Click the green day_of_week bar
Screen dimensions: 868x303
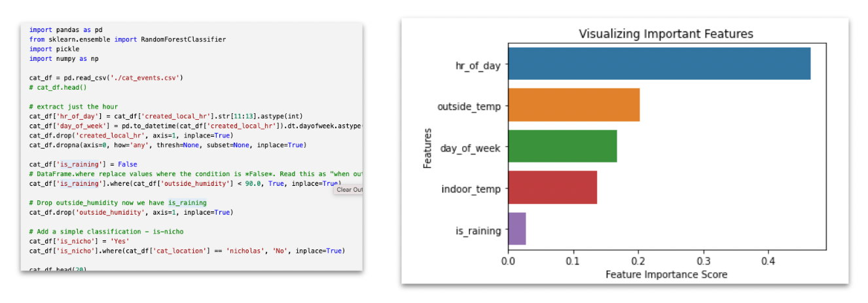click(x=562, y=146)
